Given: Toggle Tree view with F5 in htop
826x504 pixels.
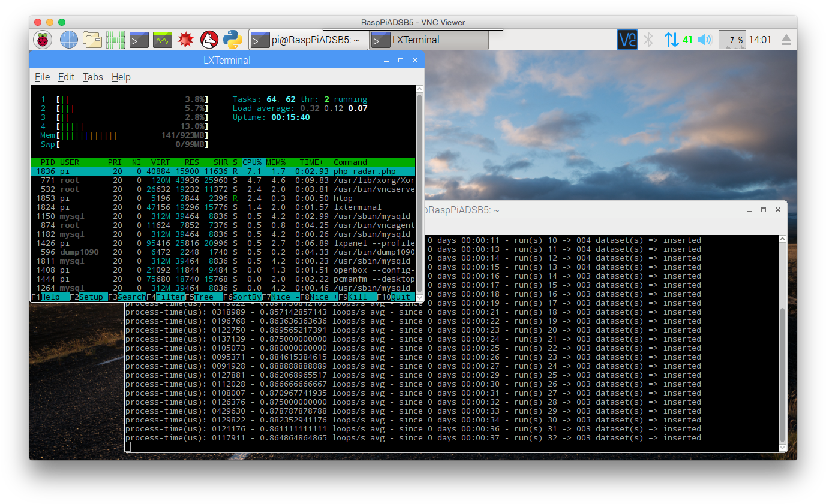Looking at the screenshot, I should [203, 297].
